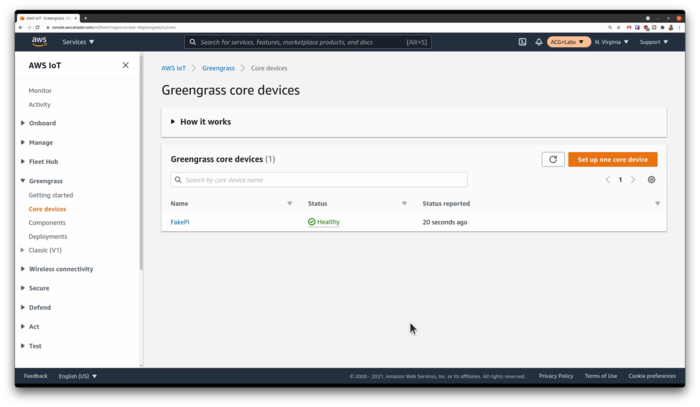This screenshot has width=700, height=407.
Task: Go to next page of core devices
Action: click(x=633, y=179)
